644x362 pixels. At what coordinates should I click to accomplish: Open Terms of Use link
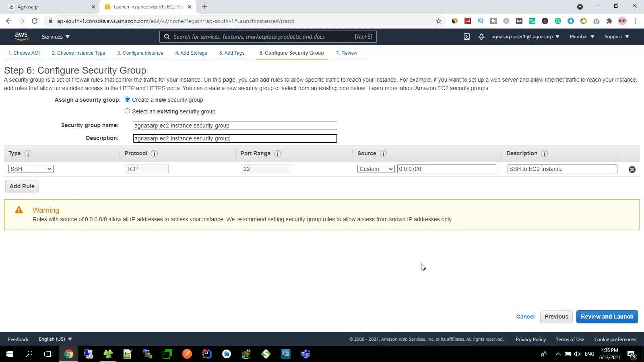570,339
